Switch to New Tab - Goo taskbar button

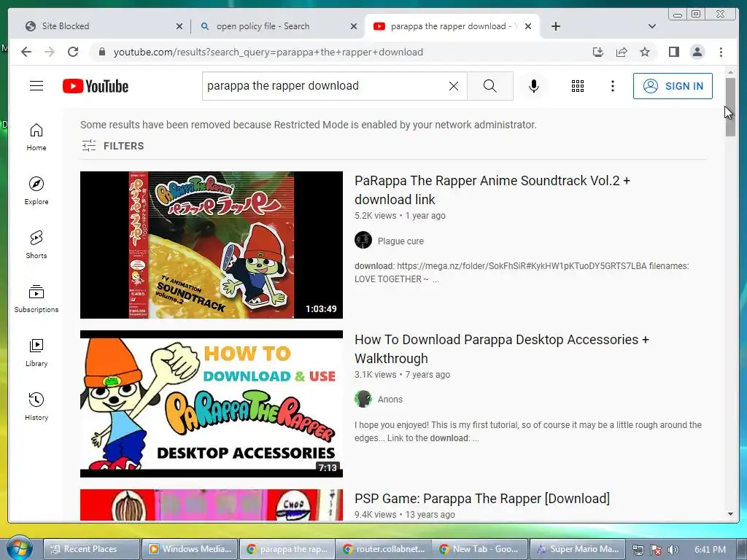(x=481, y=549)
